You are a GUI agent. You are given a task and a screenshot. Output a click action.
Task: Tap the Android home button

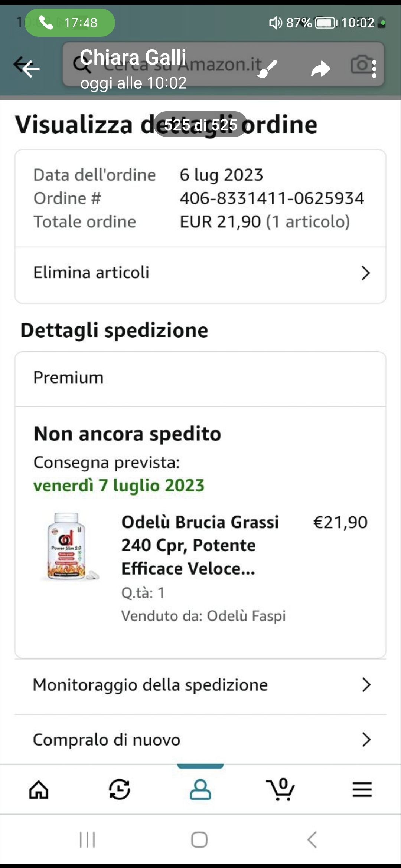[199, 839]
